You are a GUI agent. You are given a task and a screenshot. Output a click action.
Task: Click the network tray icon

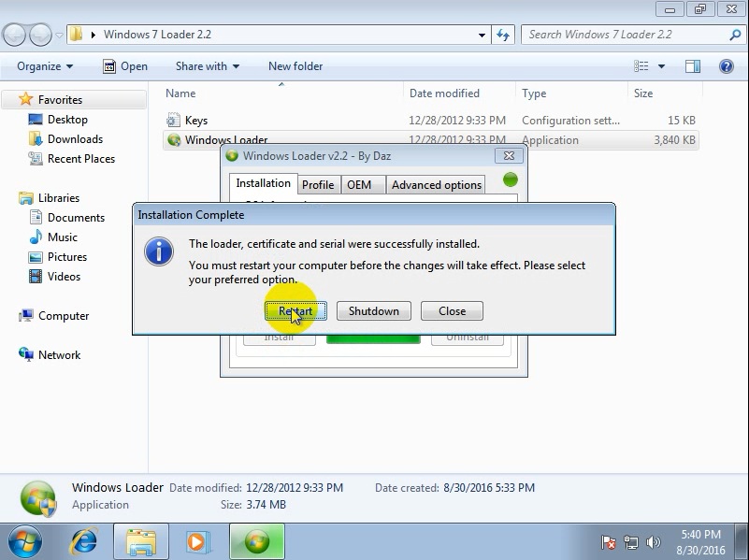tap(631, 542)
